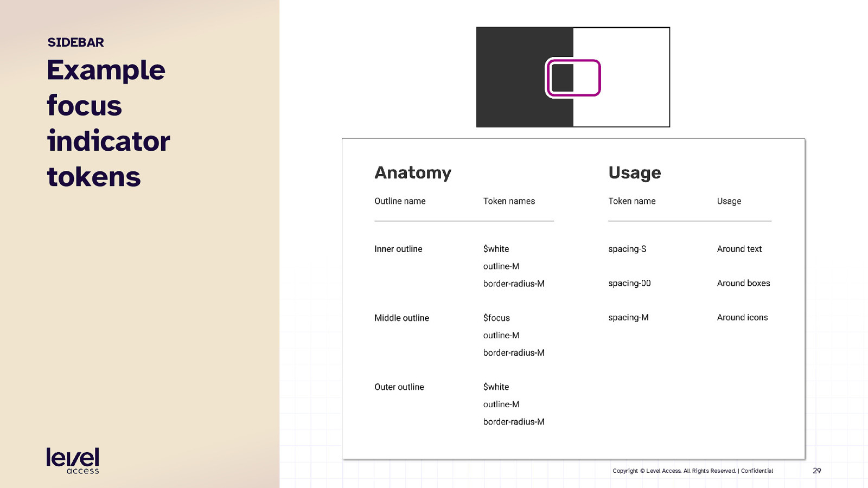Click 'outline-M' token in Outer outline row

(501, 404)
